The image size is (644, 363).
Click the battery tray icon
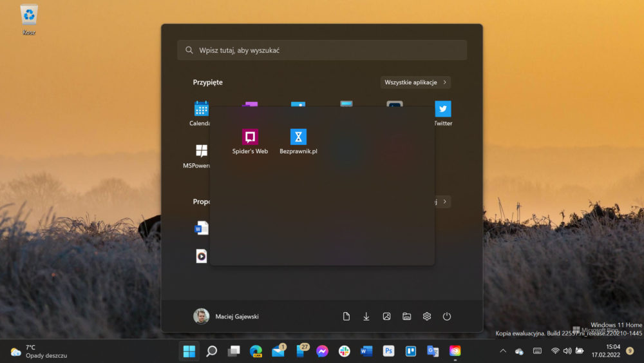pyautogui.click(x=580, y=351)
